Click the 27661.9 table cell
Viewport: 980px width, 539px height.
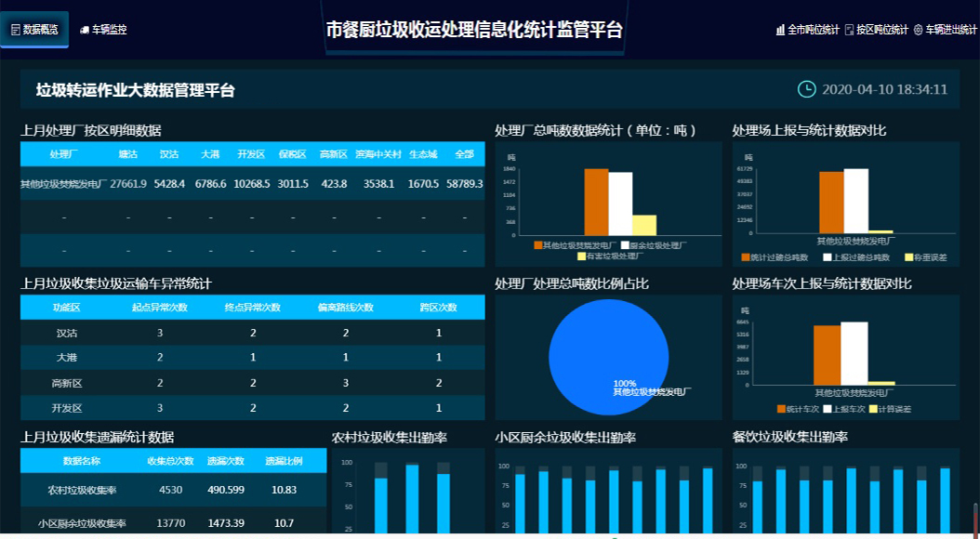click(128, 184)
